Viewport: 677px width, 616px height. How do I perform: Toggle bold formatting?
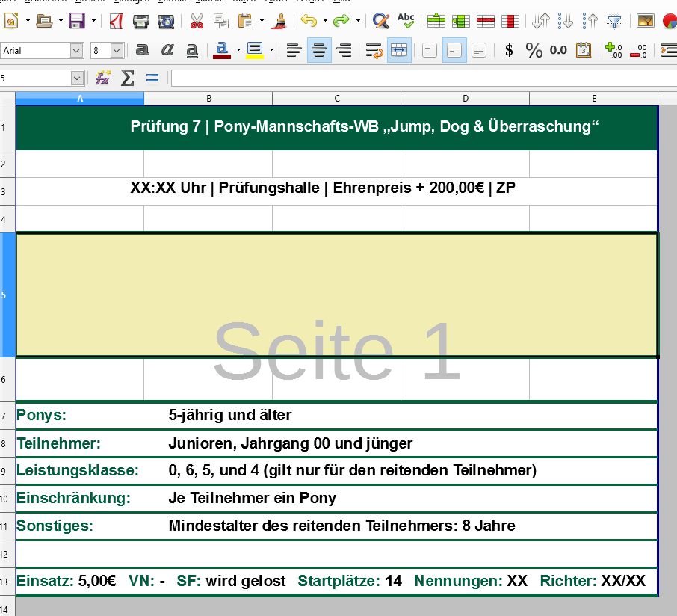pyautogui.click(x=142, y=50)
